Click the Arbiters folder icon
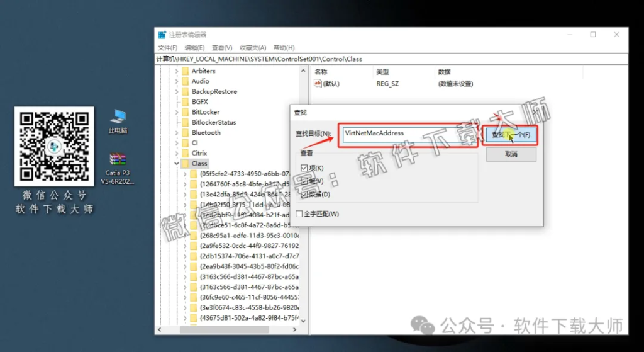This screenshot has height=352, width=644. (x=185, y=71)
